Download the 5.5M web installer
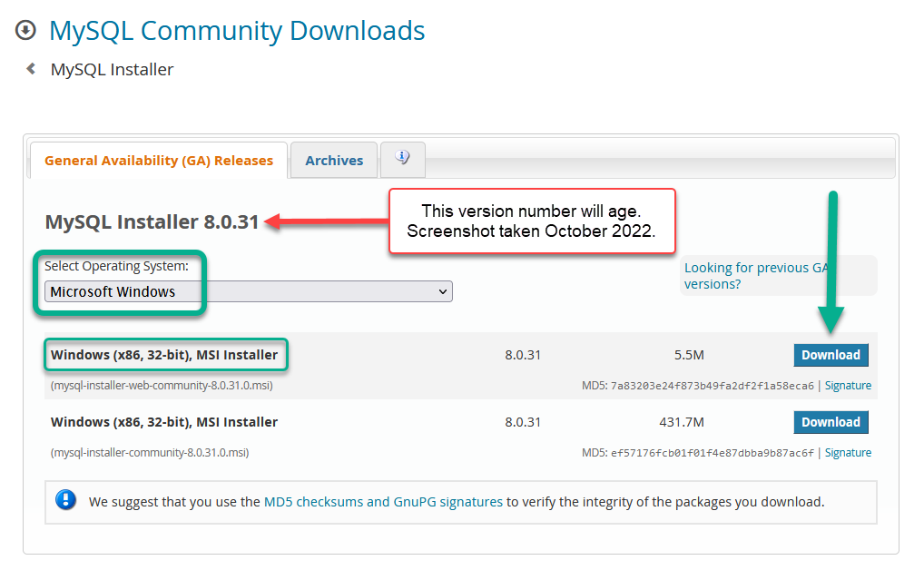Screen dimensions: 924x570 [x=831, y=355]
